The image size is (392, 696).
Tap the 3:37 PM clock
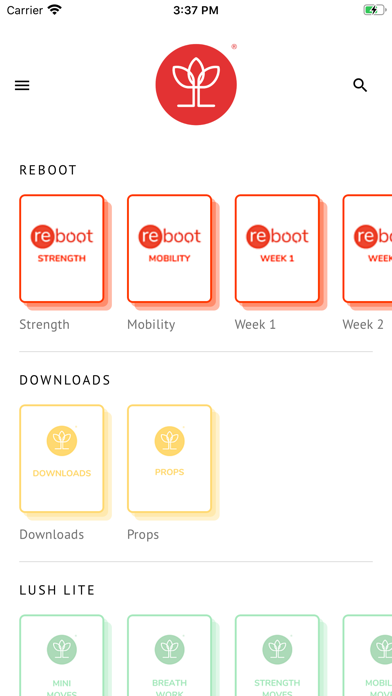[196, 10]
